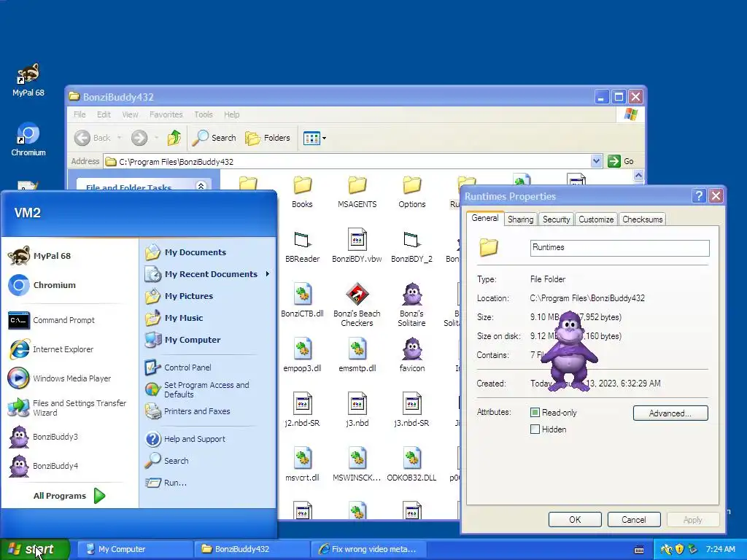Select the MSAGENTS folder
This screenshot has height=560, width=747.
(x=357, y=192)
